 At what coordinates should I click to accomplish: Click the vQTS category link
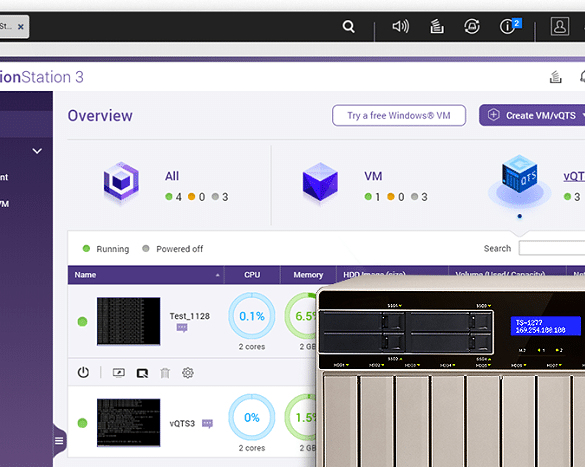pyautogui.click(x=574, y=176)
